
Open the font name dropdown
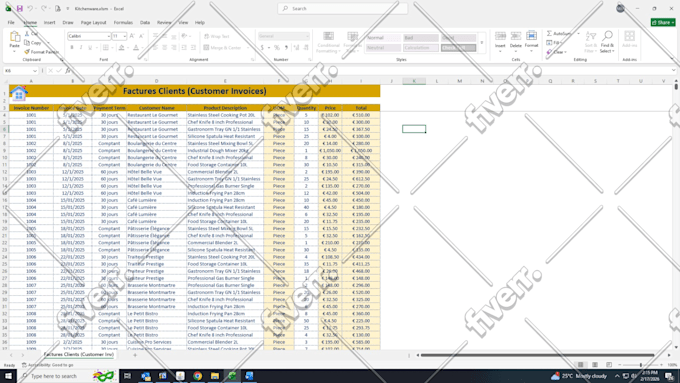pyautogui.click(x=108, y=36)
